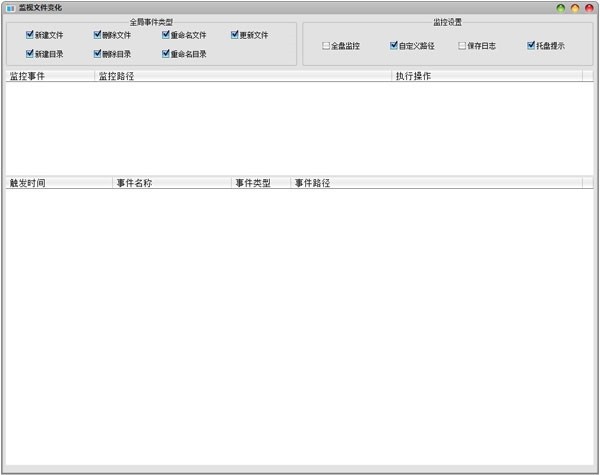Enable the 保存日志 checkbox
The width and height of the screenshot is (600, 475).
[462, 46]
